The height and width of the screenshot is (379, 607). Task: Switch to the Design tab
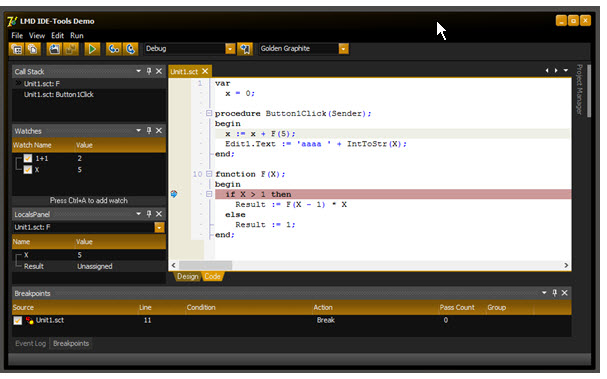pyautogui.click(x=187, y=276)
